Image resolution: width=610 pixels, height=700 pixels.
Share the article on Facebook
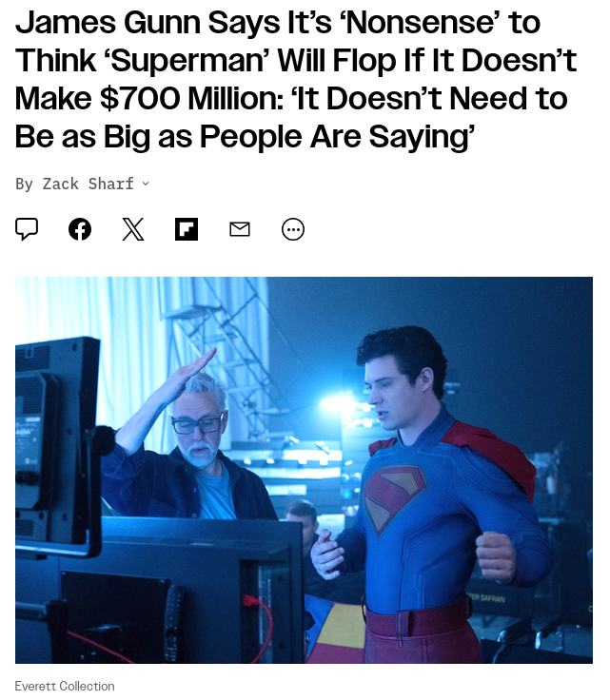coord(80,229)
